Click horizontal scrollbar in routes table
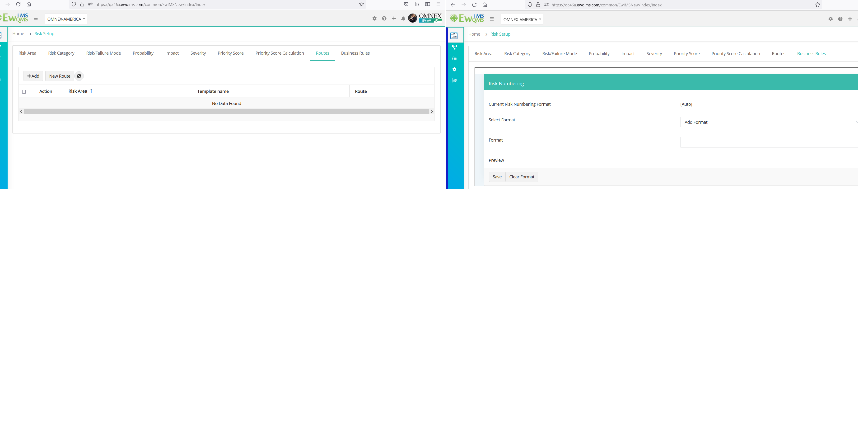This screenshot has width=868, height=429. [x=226, y=112]
